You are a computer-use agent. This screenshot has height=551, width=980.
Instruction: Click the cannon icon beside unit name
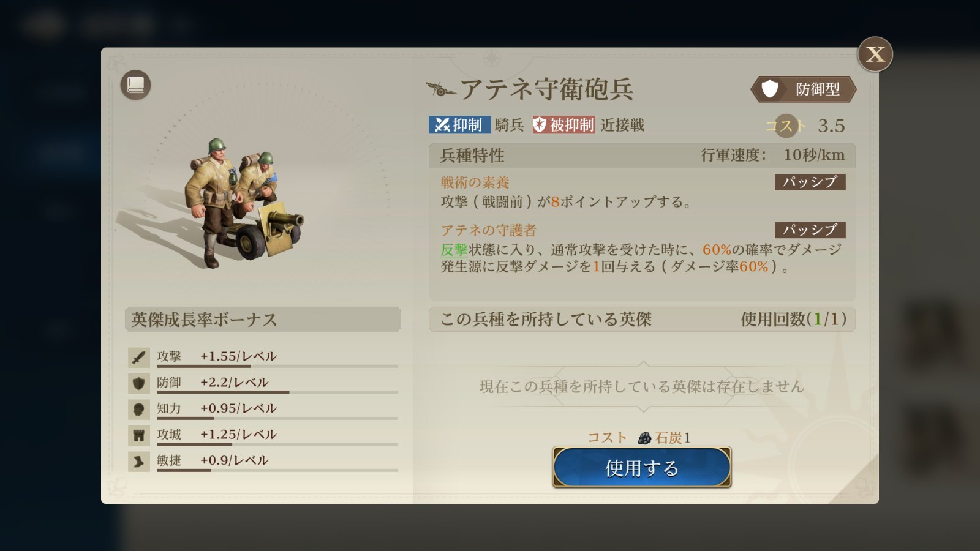[x=441, y=90]
